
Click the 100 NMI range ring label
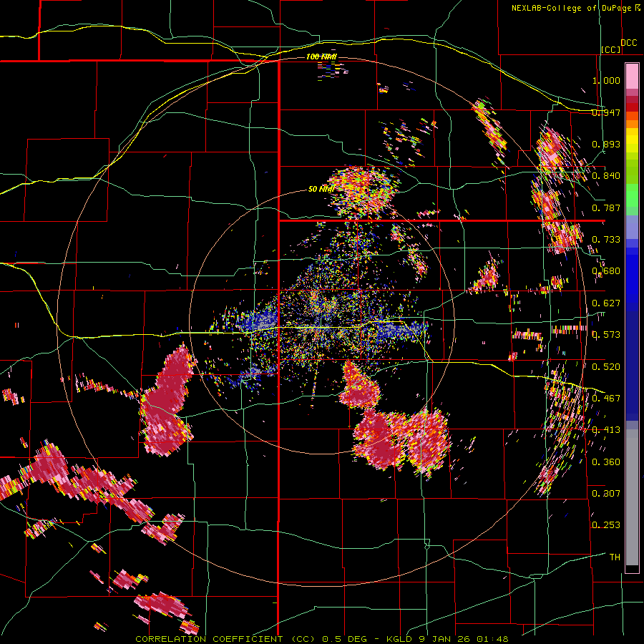pos(321,57)
